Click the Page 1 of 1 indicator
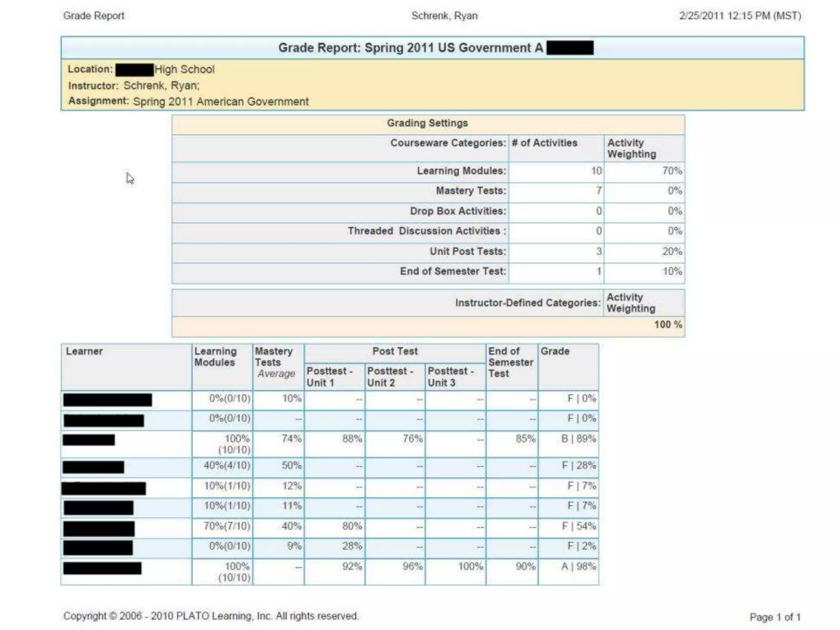 [x=775, y=617]
